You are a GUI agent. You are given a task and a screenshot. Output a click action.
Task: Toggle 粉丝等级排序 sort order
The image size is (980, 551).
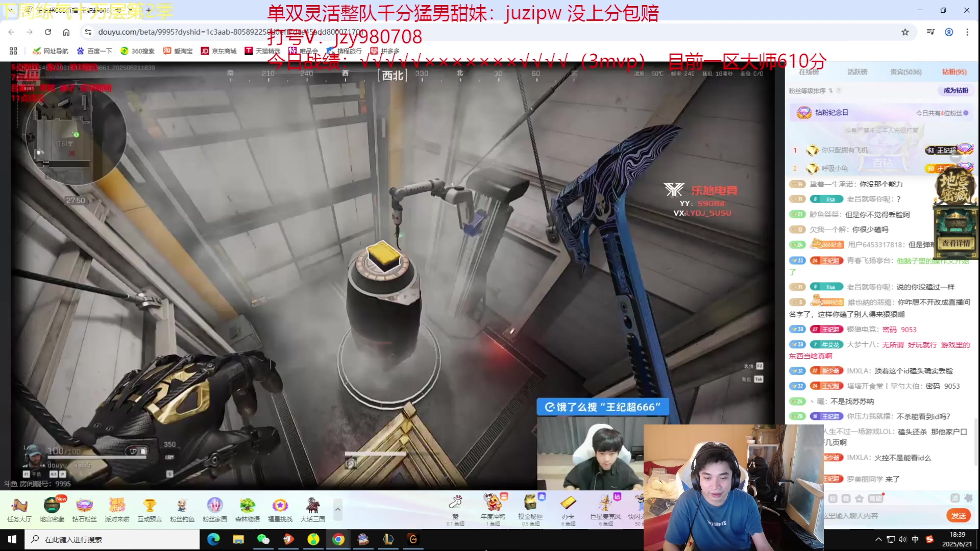(x=811, y=91)
